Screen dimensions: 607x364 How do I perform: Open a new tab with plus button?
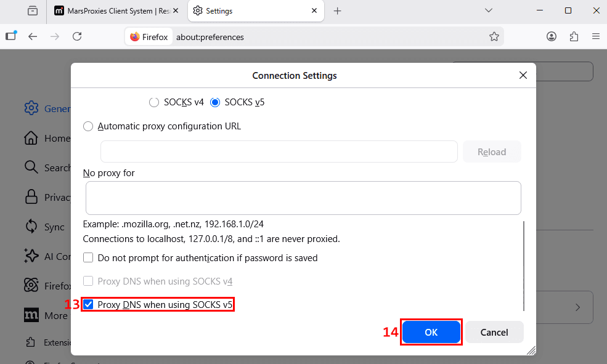(337, 11)
